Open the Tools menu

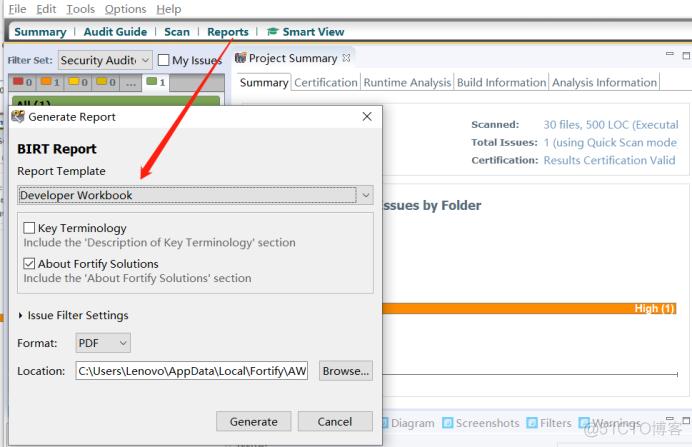click(x=80, y=9)
